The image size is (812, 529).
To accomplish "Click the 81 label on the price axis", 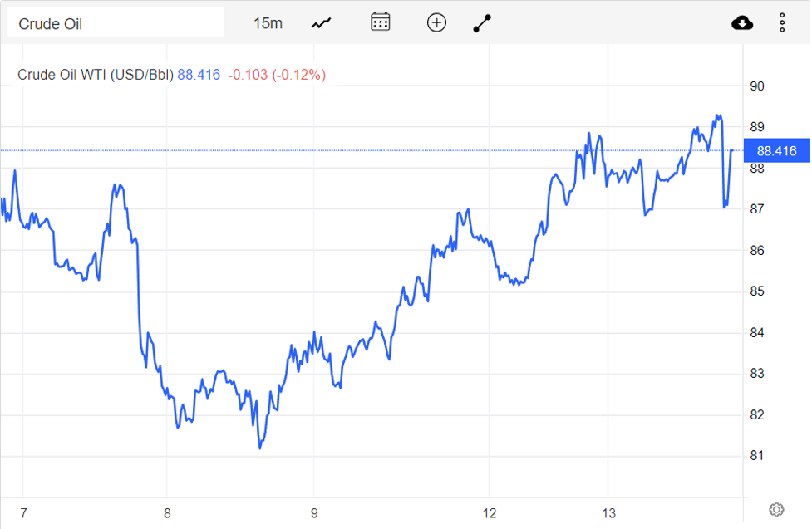I will pyautogui.click(x=756, y=456).
